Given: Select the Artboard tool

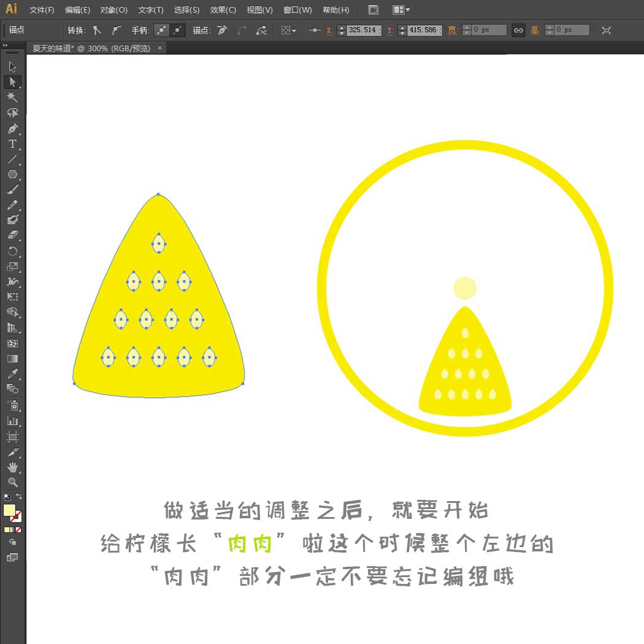Looking at the screenshot, I should point(12,437).
